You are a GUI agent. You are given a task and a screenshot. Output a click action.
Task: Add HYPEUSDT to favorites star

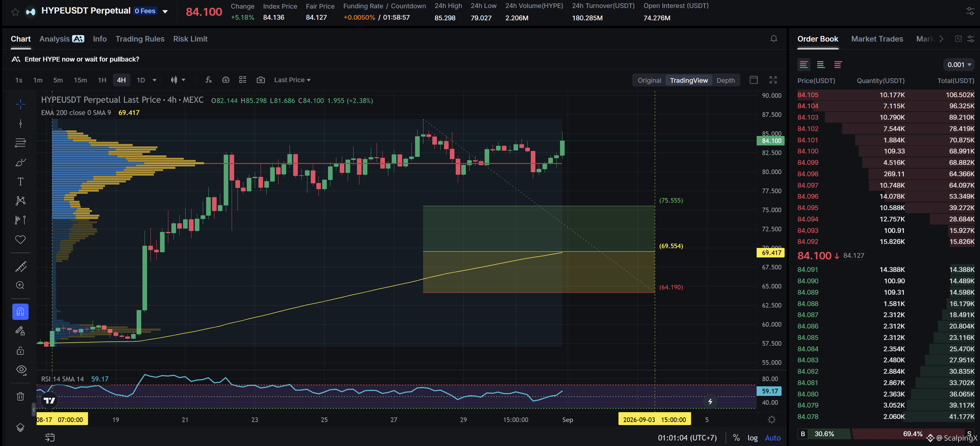(15, 12)
